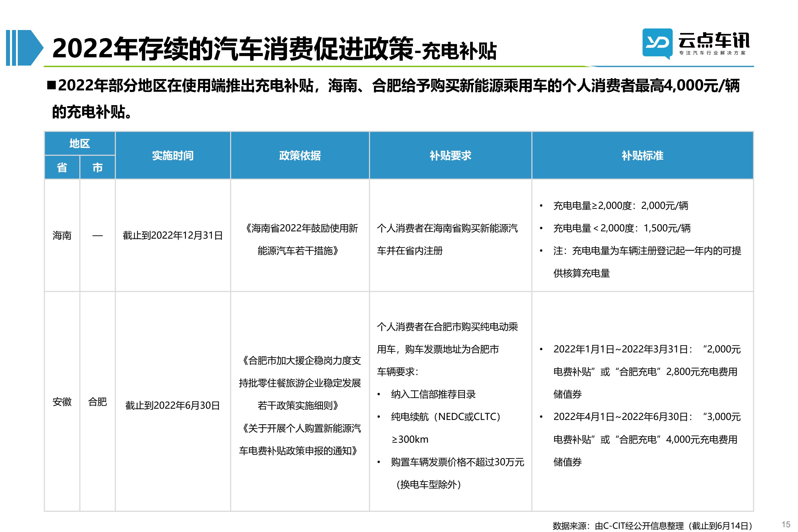Select the line 充电电量＜2,000度：1,500元/辆
The height and width of the screenshot is (532, 798).
tap(622, 228)
